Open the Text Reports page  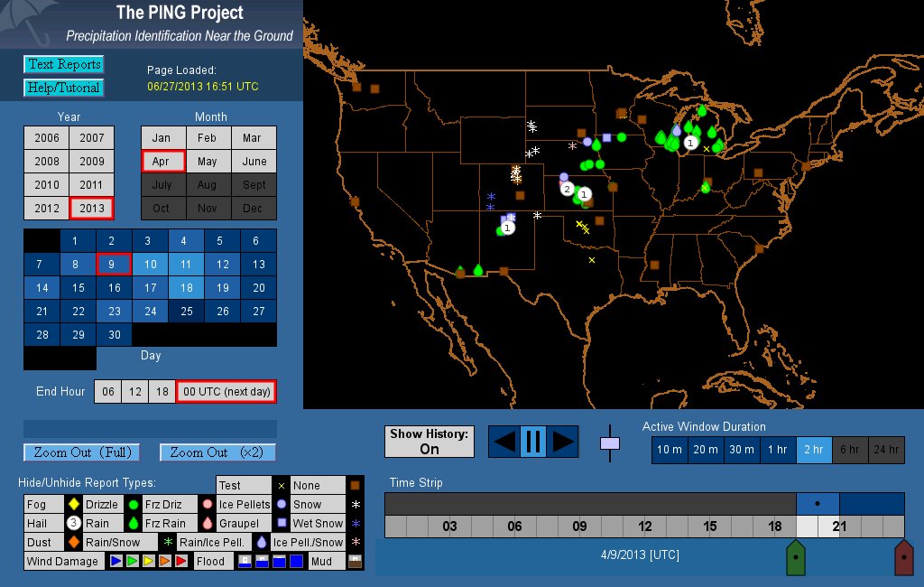click(63, 64)
